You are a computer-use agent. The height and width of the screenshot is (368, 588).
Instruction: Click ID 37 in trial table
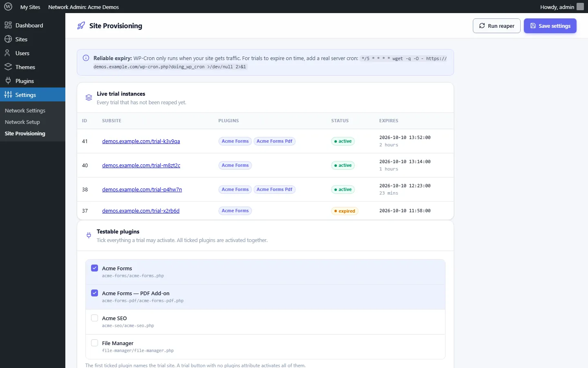(85, 211)
